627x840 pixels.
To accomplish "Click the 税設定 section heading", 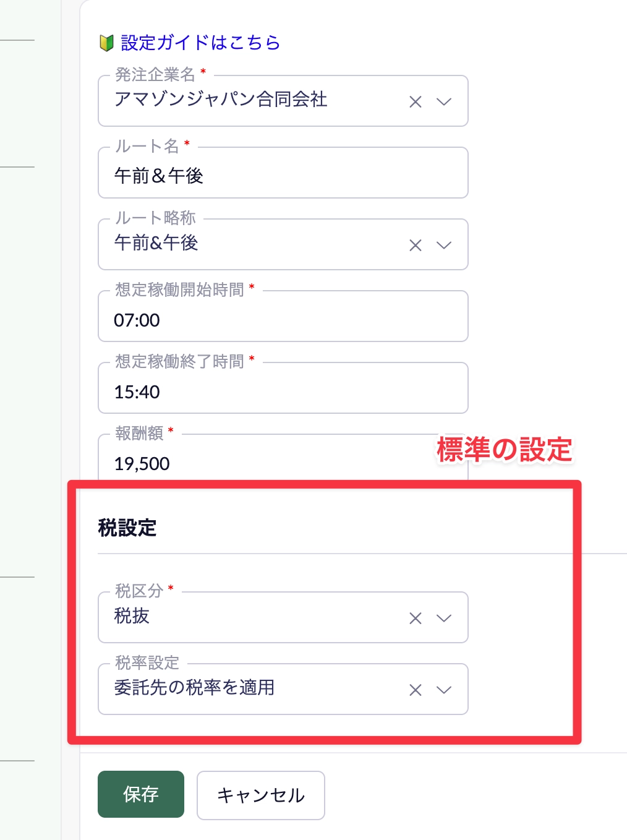I will (127, 528).
